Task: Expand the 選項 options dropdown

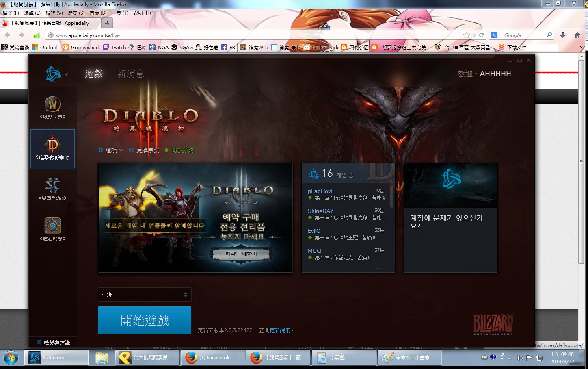Action: pos(110,150)
